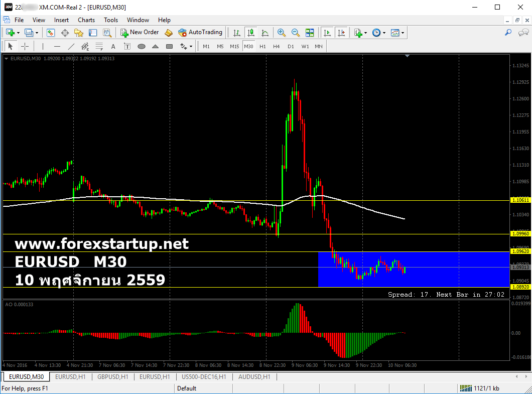Click the chart shift marker triangle

(407, 56)
